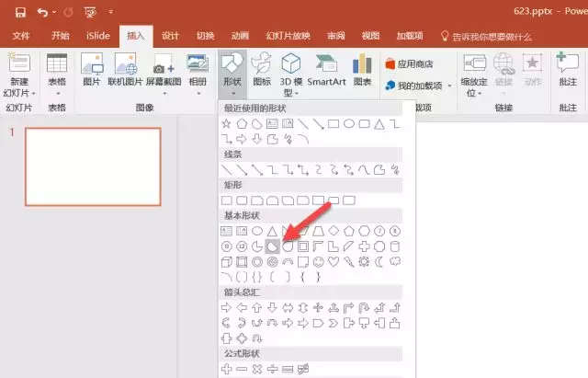
Task: Open the 幻灯片放映 tab
Action: 288,36
